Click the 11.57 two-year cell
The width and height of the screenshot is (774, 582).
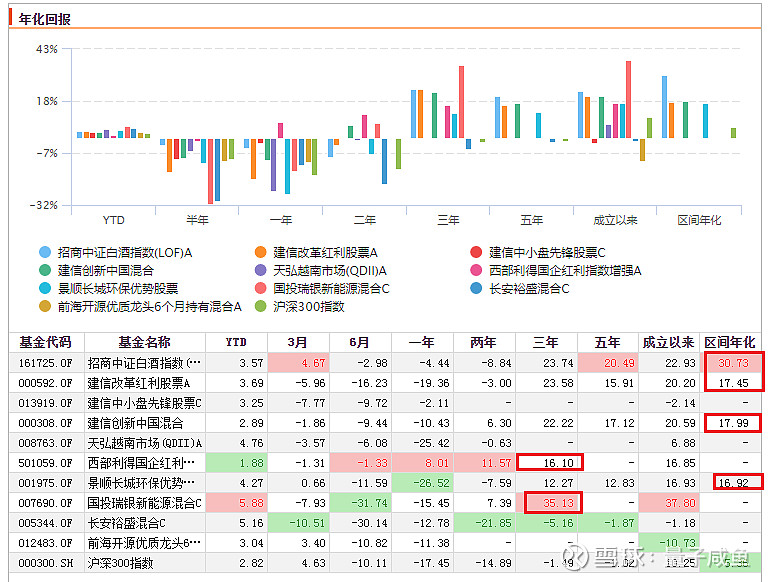click(x=483, y=463)
